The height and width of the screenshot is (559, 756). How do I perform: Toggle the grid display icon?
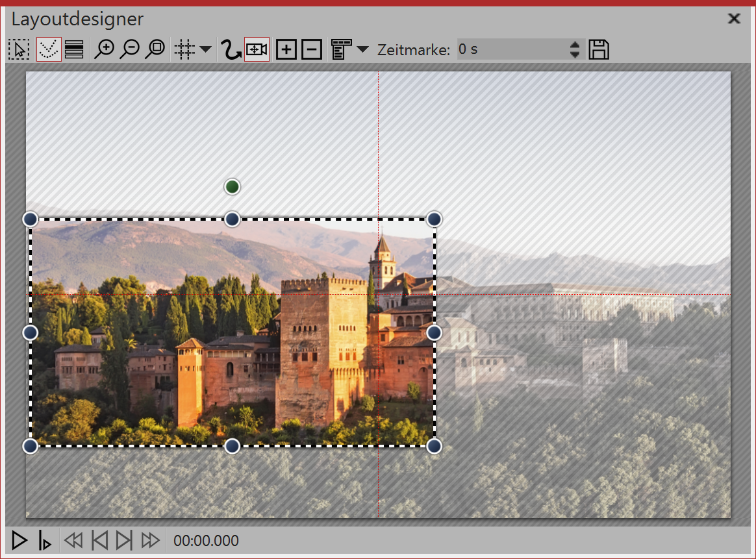(184, 50)
